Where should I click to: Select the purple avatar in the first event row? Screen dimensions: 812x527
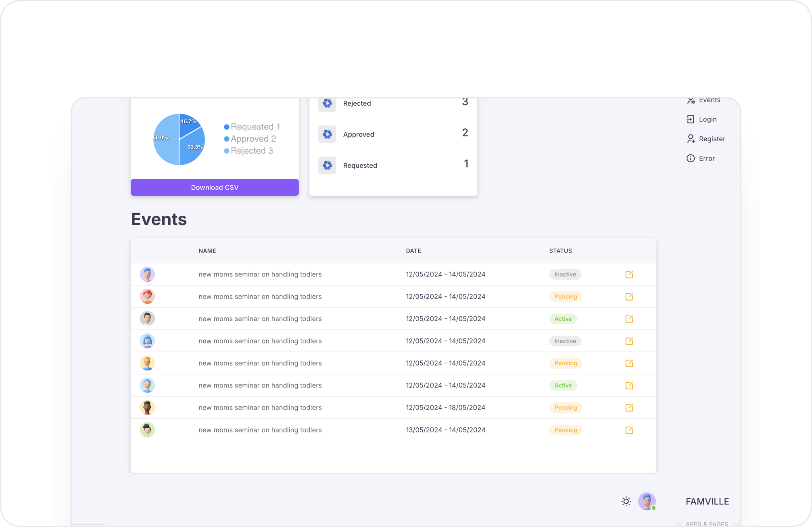click(x=147, y=274)
